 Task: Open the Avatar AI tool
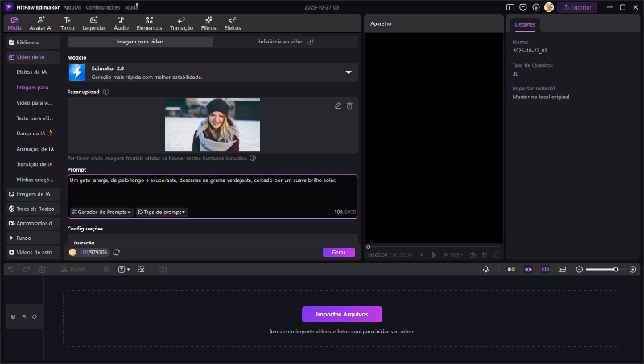pos(41,22)
